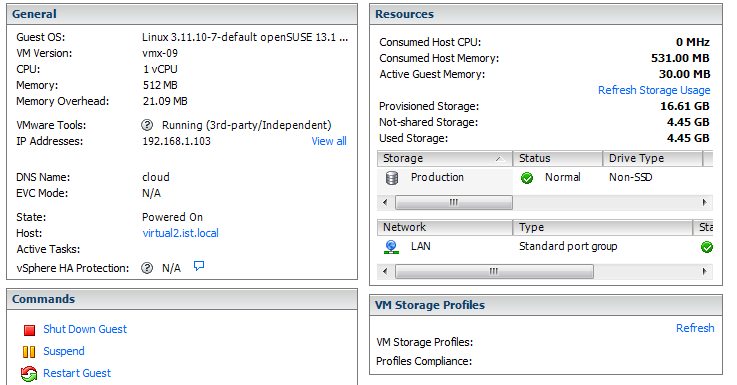Click the 0 MHz consumed CPU value
The height and width of the screenshot is (385, 737).
pyautogui.click(x=693, y=42)
